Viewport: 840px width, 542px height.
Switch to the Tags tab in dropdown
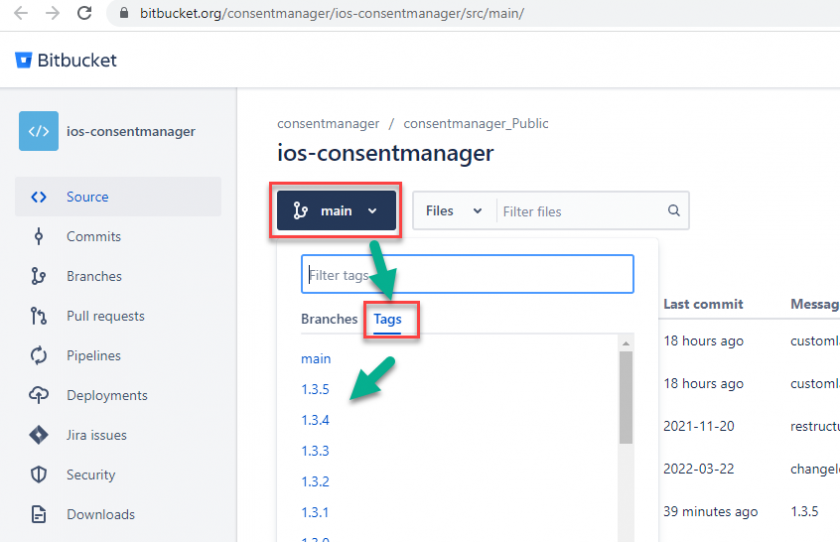click(x=388, y=319)
